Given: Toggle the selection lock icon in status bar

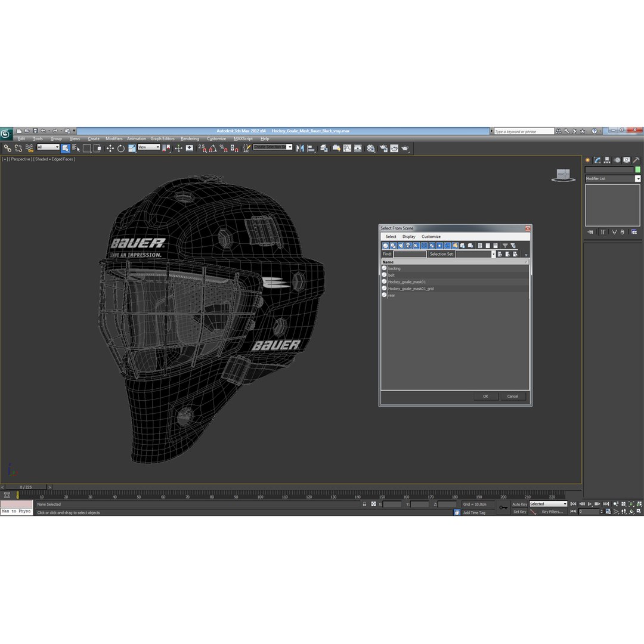Looking at the screenshot, I should [x=364, y=504].
